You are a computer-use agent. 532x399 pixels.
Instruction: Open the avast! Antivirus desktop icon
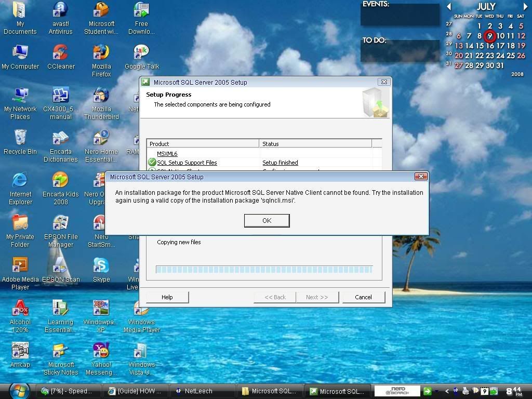click(x=60, y=10)
